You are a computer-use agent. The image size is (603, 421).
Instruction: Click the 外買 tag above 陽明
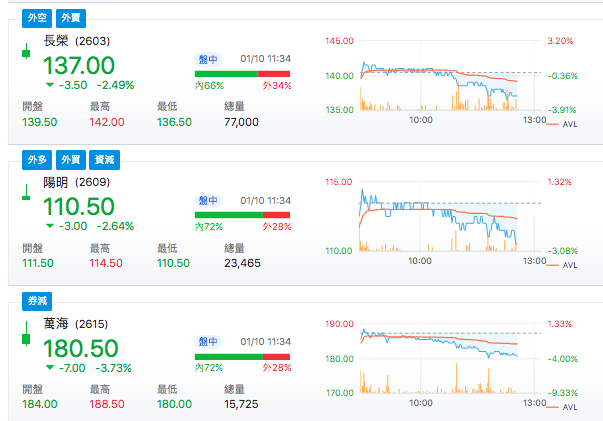click(71, 160)
